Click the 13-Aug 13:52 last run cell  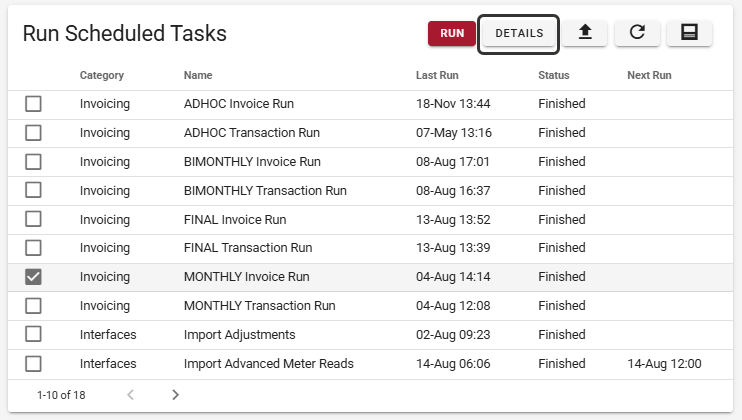(x=453, y=219)
